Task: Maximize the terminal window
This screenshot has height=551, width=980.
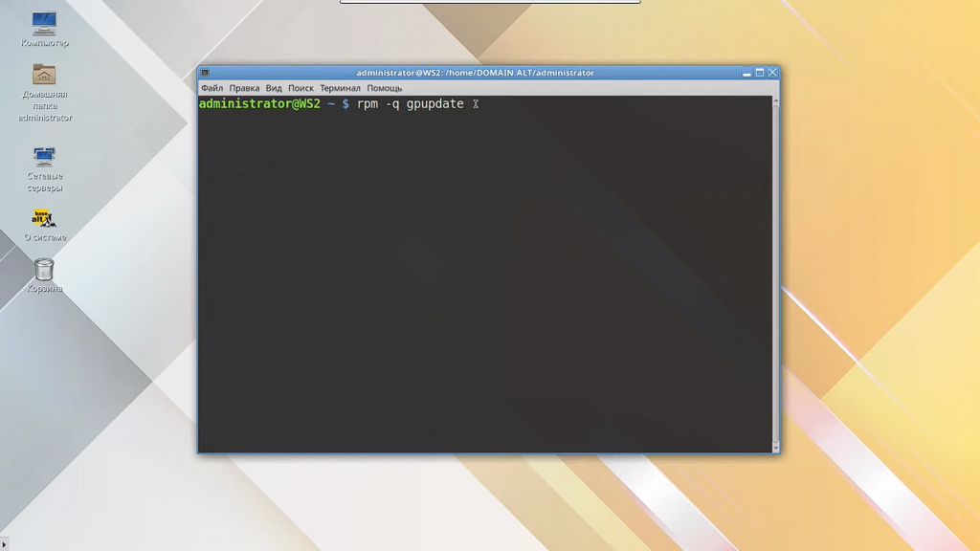Action: click(759, 73)
